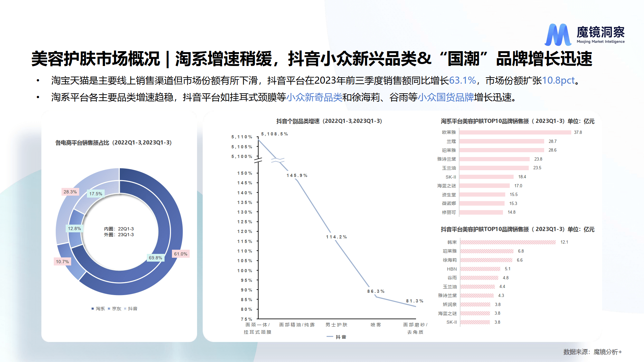
Task: Click the 抖音 line chart legend
Action: [x=336, y=337]
